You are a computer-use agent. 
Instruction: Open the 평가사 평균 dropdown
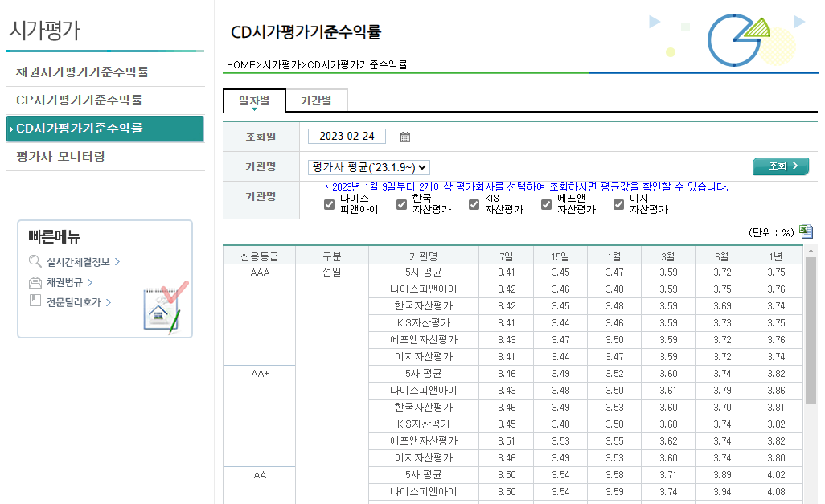[370, 167]
